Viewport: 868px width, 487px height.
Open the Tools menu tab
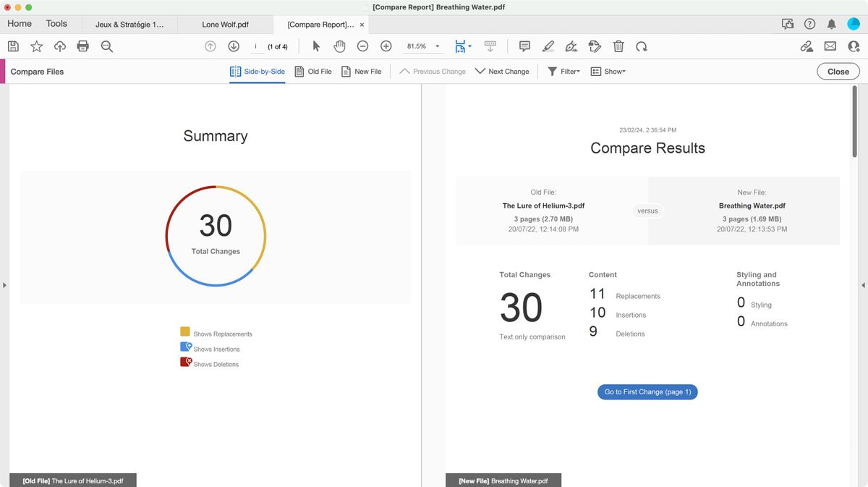click(57, 23)
